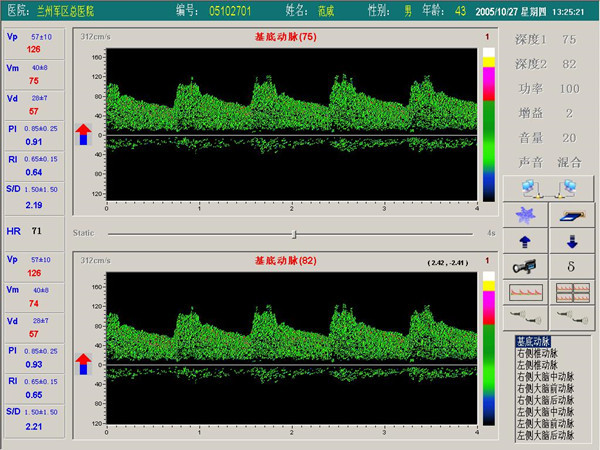Click the save-to-disk drive icon
Viewport: 600px width, 450px height.
point(572,215)
